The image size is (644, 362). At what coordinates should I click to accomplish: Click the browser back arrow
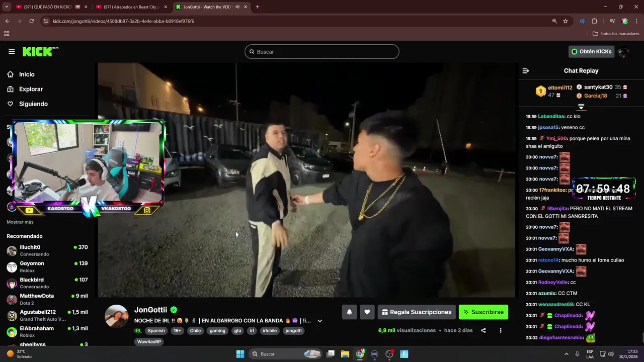7,21
